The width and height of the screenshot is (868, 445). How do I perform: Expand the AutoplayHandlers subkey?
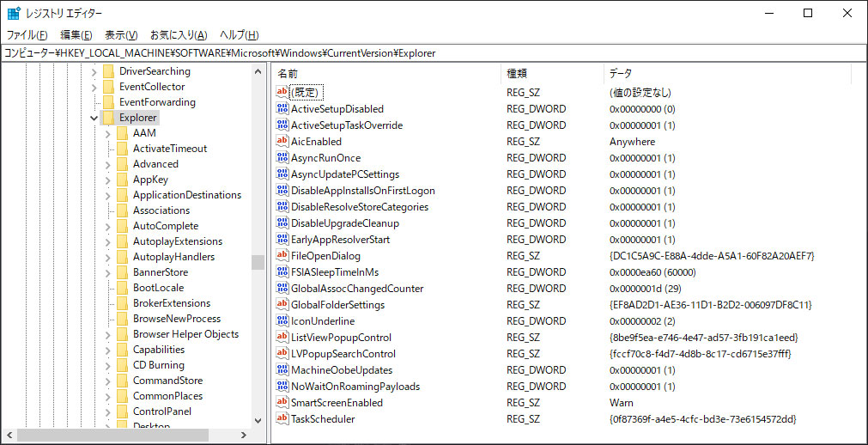[x=108, y=257]
